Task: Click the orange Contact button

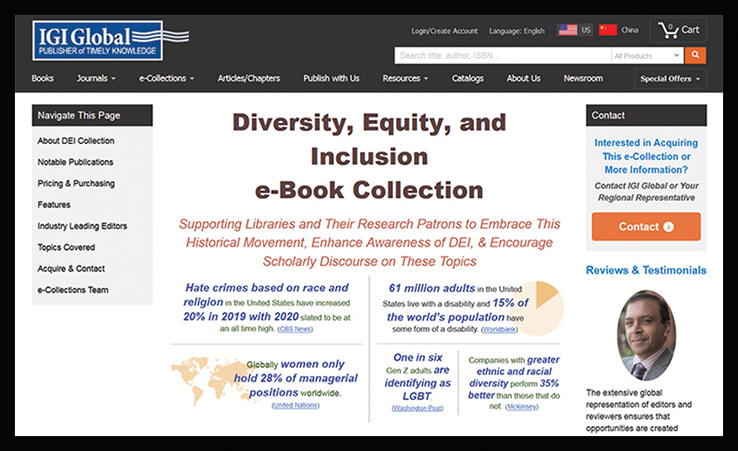Action: [646, 226]
